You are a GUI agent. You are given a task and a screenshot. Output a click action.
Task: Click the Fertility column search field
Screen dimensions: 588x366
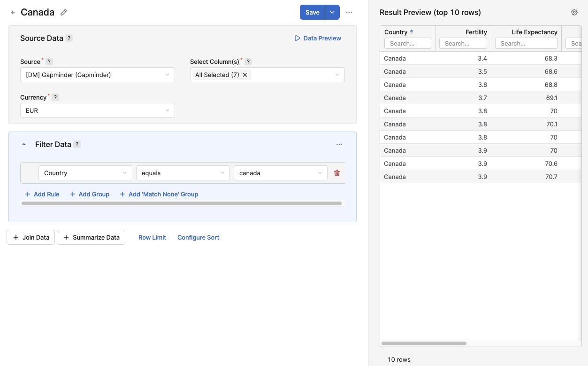463,43
